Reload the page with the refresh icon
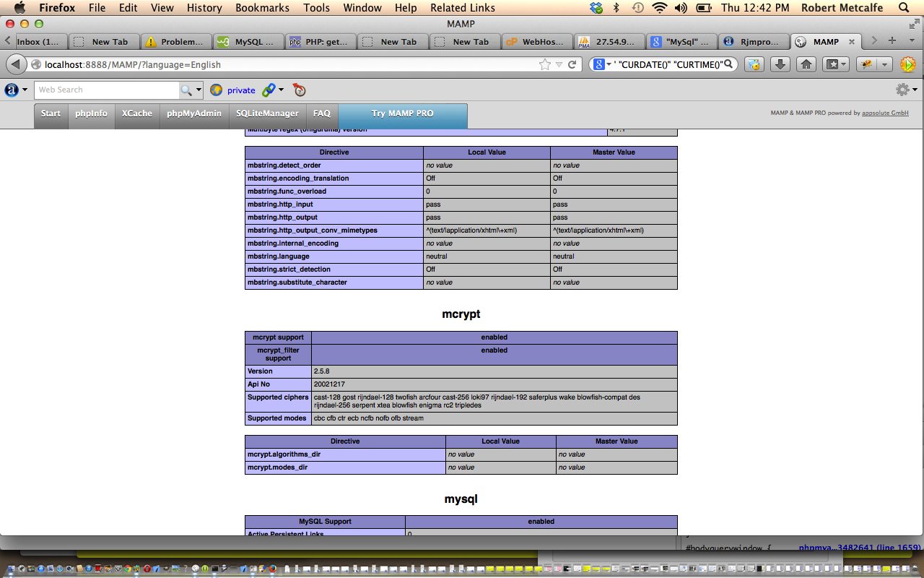Screen dimensions: 924x578 click(572, 64)
